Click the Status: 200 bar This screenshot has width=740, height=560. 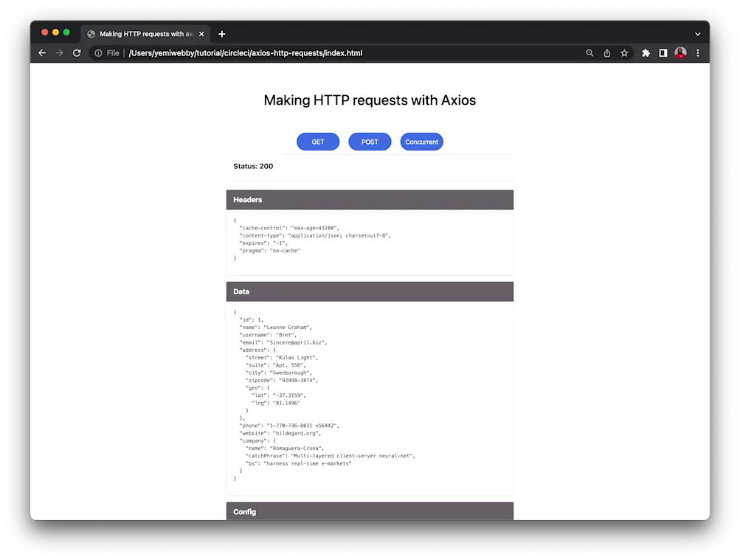click(370, 167)
